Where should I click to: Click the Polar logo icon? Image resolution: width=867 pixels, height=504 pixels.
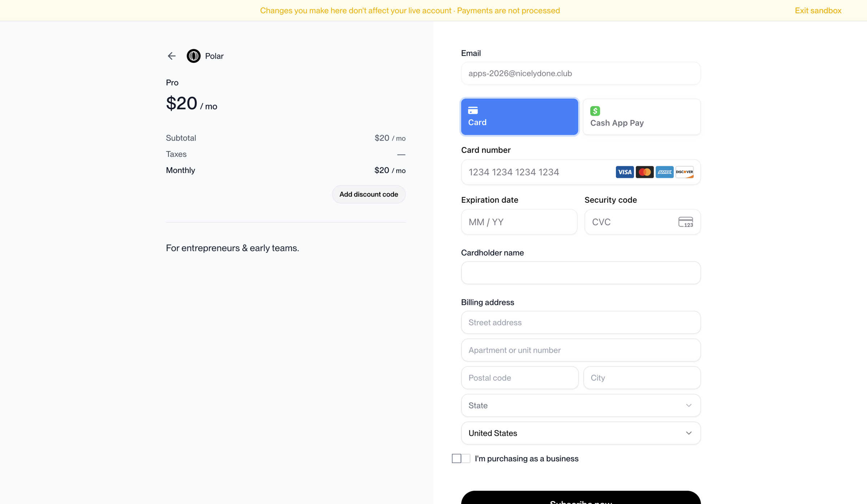click(194, 56)
